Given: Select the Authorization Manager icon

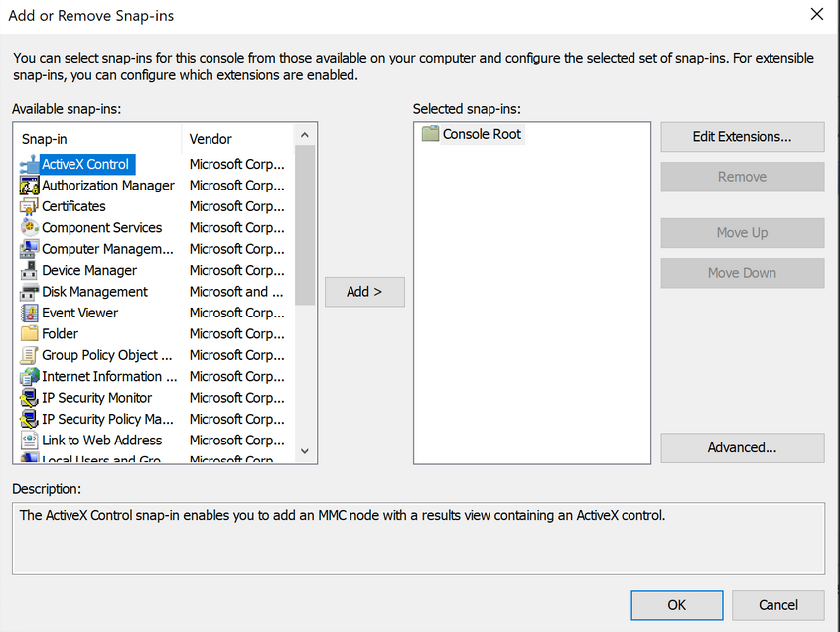Looking at the screenshot, I should tap(29, 186).
